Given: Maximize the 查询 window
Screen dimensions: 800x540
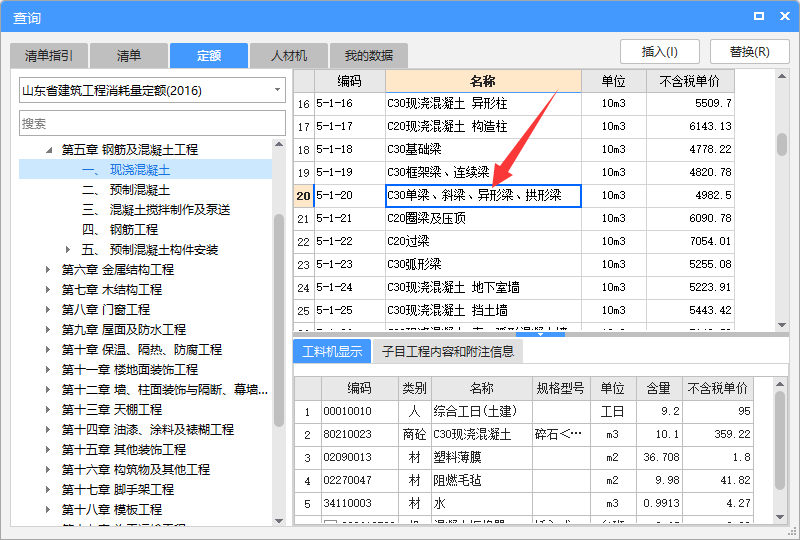Looking at the screenshot, I should 759,16.
